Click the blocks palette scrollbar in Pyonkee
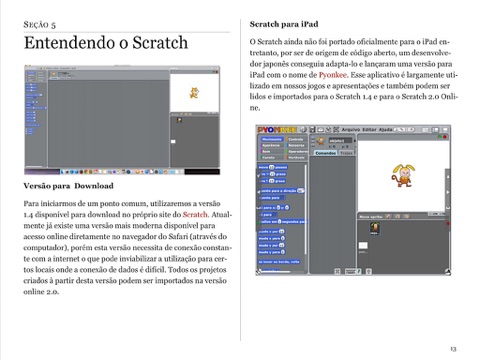The height and width of the screenshot is (360, 480). pos(305,210)
